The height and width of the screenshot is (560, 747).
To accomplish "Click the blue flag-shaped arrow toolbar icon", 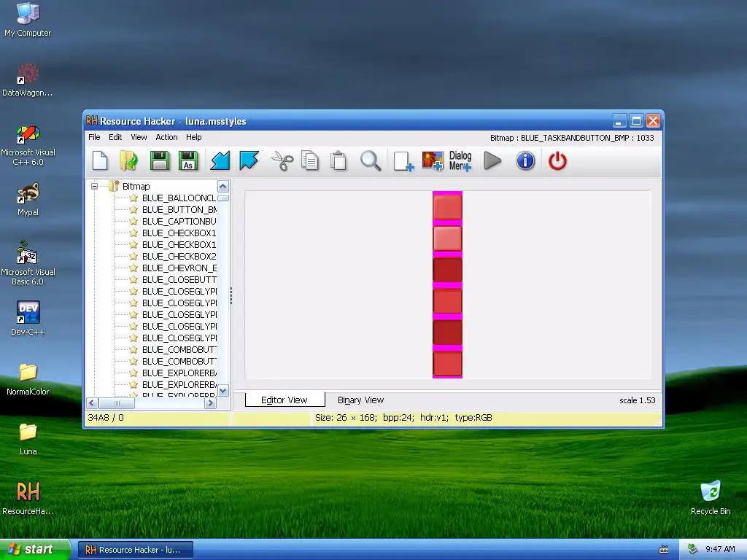I will coord(249,161).
